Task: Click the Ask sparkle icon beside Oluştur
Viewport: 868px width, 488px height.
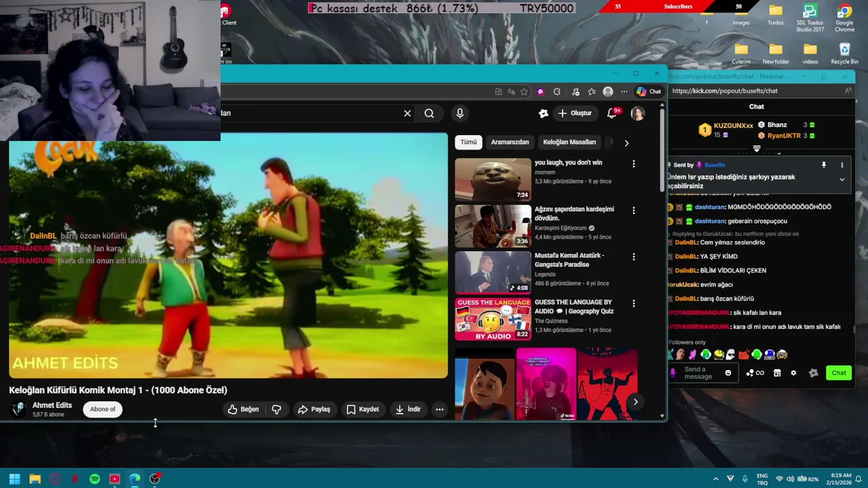Action: tap(543, 113)
